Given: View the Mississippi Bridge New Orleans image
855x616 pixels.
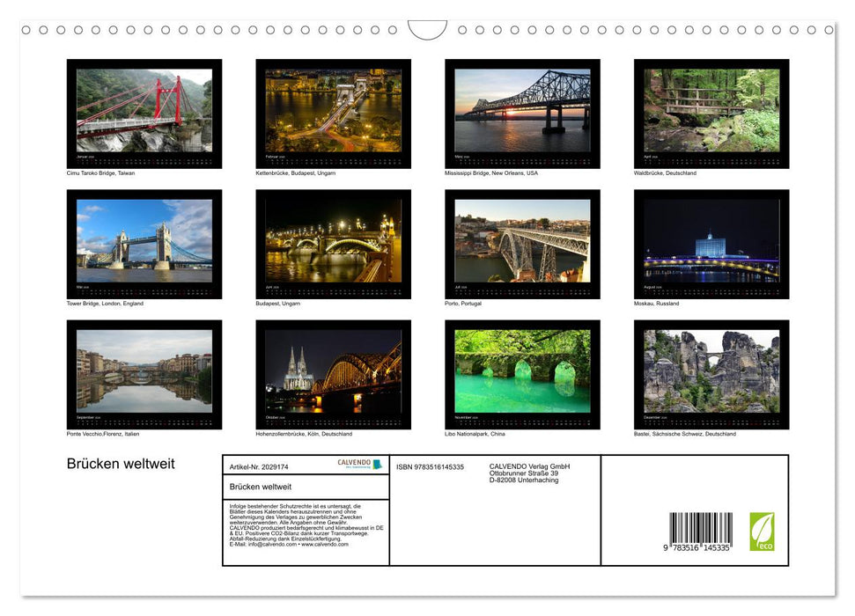Looking at the screenshot, I should point(522,113).
